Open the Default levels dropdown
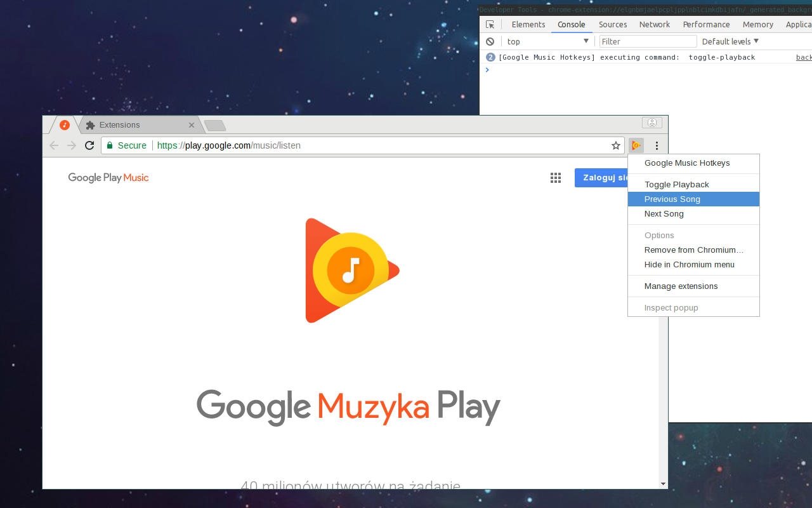Image resolution: width=812 pixels, height=508 pixels. (x=730, y=41)
